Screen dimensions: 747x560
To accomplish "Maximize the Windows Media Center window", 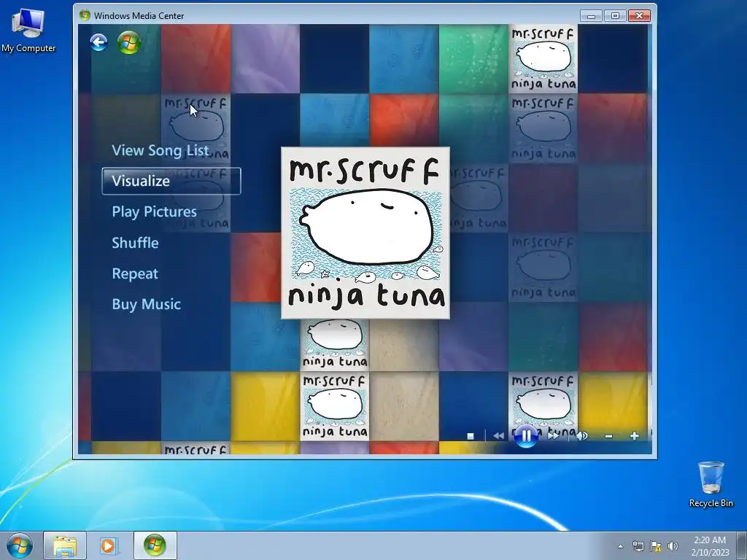I will (x=615, y=16).
